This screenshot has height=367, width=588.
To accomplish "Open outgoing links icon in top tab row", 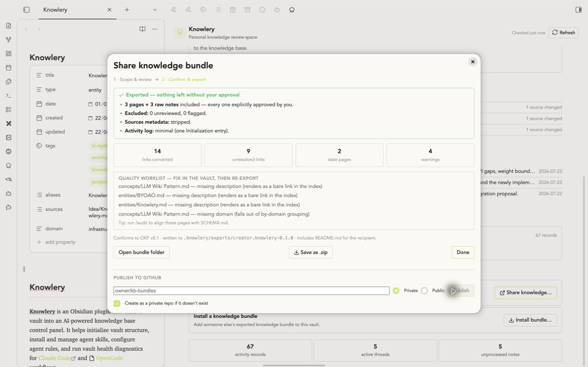I will click(188, 10).
